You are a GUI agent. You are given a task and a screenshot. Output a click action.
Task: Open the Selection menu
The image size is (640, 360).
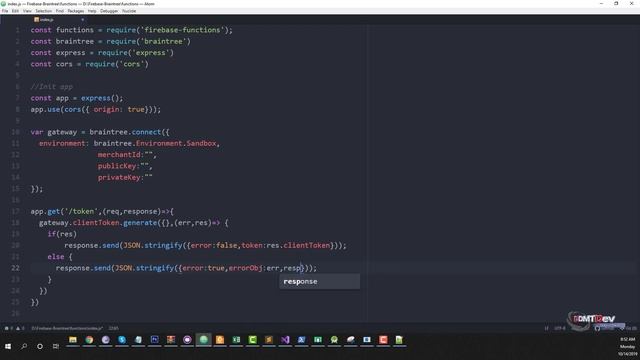pos(43,11)
